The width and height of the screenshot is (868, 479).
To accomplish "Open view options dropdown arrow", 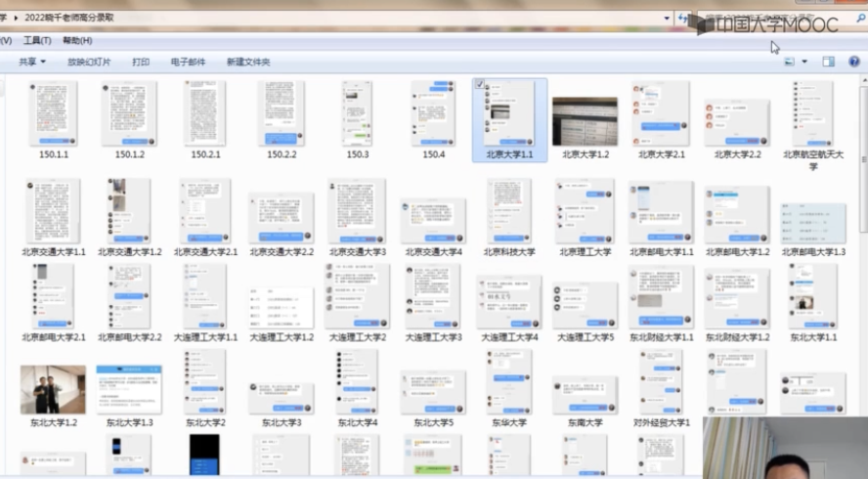I will [804, 62].
